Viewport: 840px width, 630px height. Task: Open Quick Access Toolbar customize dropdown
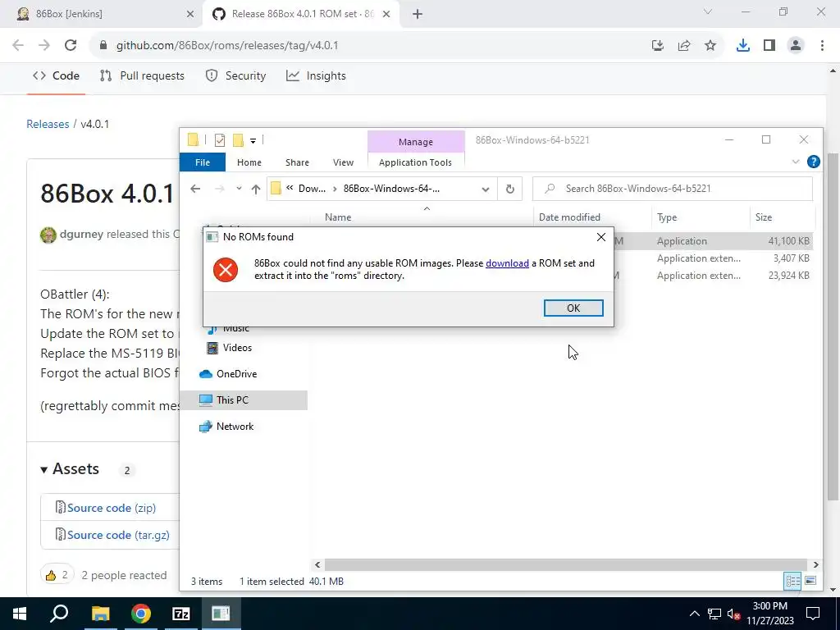(x=253, y=141)
